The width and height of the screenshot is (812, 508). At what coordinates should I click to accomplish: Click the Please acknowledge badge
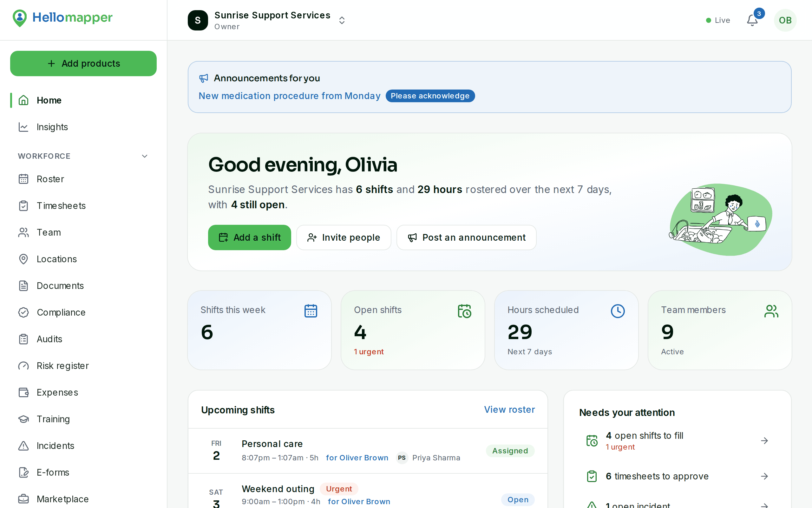coord(430,96)
